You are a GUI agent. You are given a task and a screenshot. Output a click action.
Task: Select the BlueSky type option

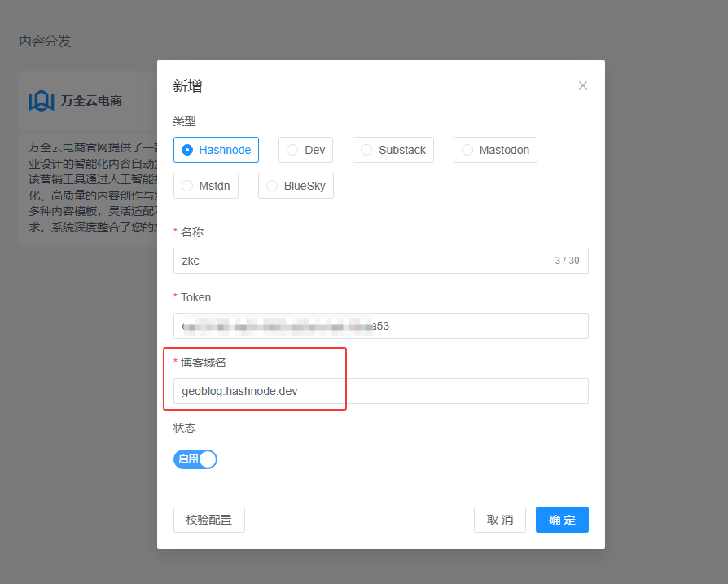(x=296, y=186)
